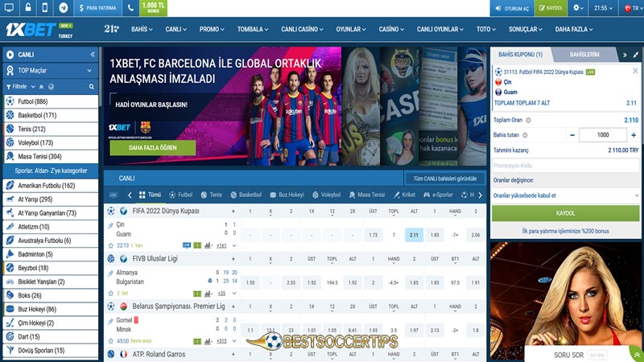
Task: Pin the Almanya vs Bulgaristan match
Action: pyautogui.click(x=110, y=273)
